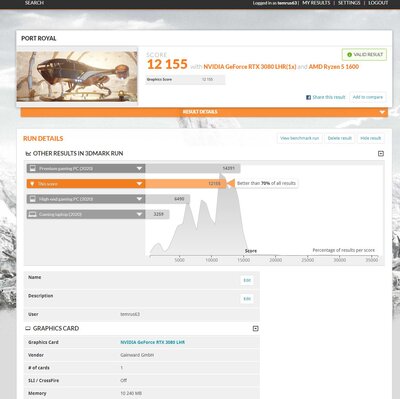Open MY RESULTS in top bar
Viewport: 400px width, 399px height.
(316, 3)
